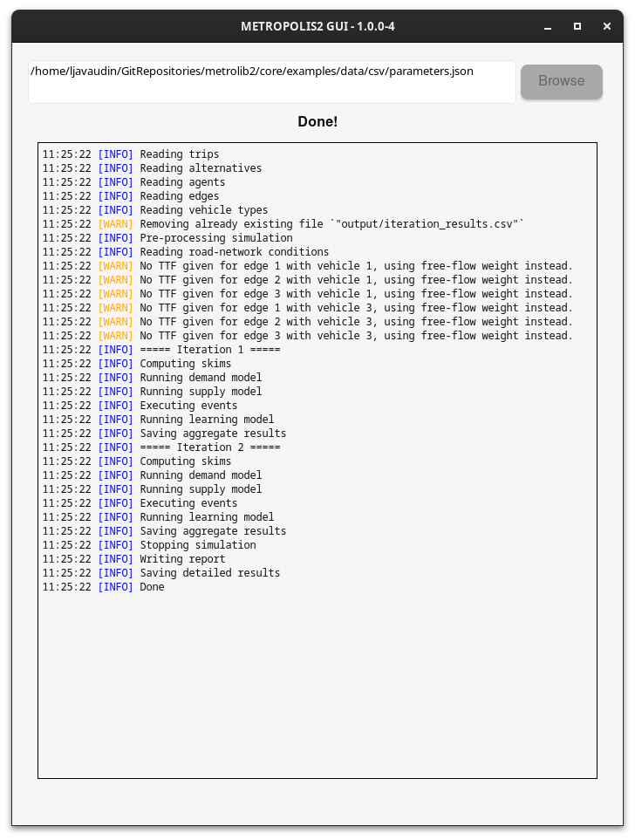Viewport: 635px width, 840px height.
Task: Click warning for edge 3 with vehicle 1
Action: pyautogui.click(x=308, y=294)
